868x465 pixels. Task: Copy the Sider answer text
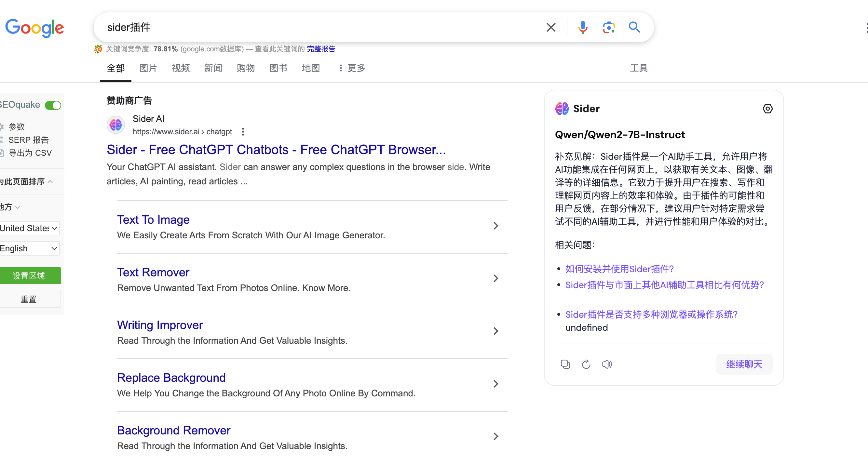(x=565, y=364)
